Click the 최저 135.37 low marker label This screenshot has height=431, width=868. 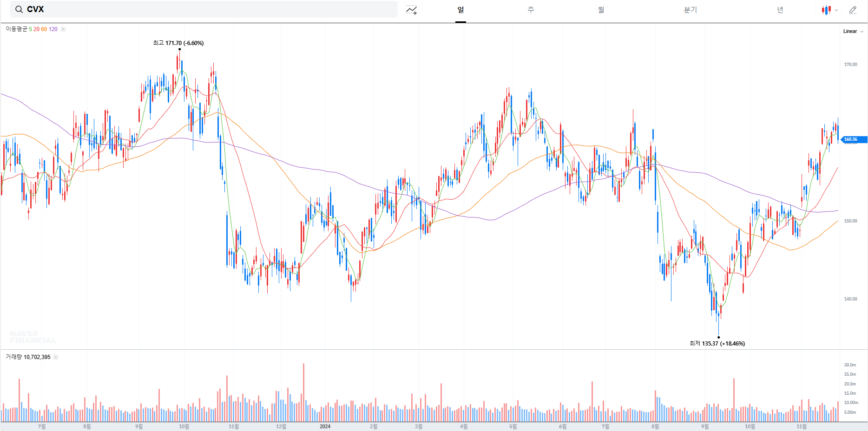pos(717,344)
